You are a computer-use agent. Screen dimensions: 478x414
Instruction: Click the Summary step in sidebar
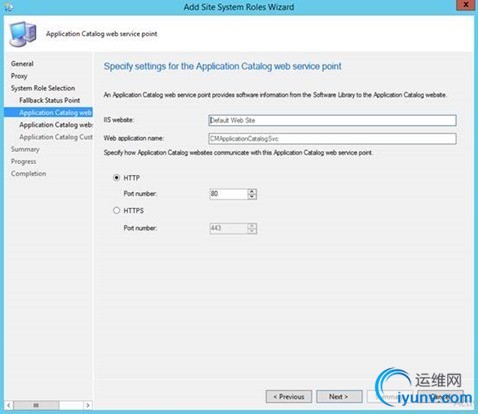point(25,149)
